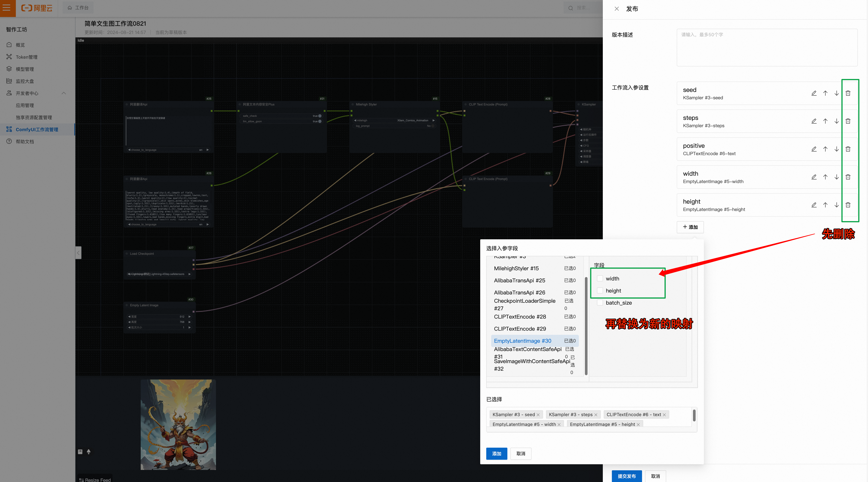Click the 提交发布 button
Screen dimensions: 868x482
627,476
